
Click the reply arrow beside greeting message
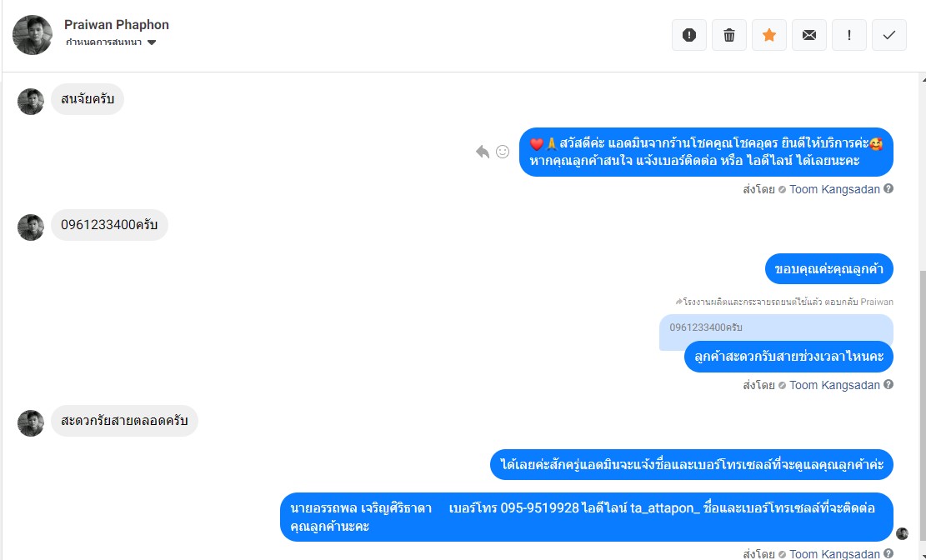(x=483, y=152)
